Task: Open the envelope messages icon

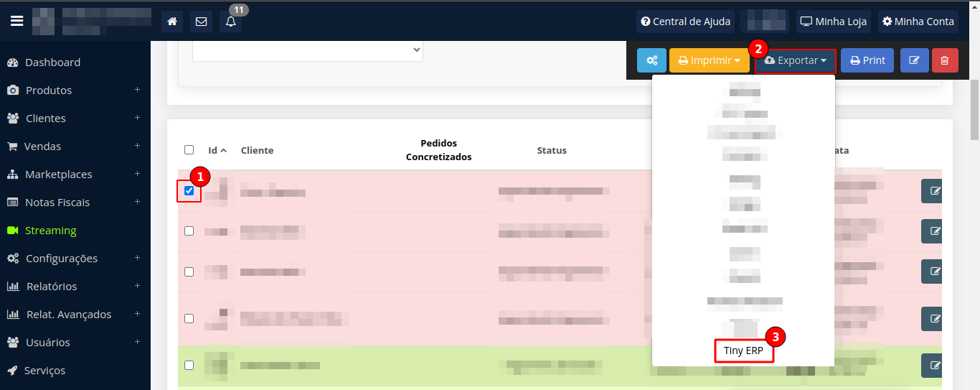Action: [202, 22]
